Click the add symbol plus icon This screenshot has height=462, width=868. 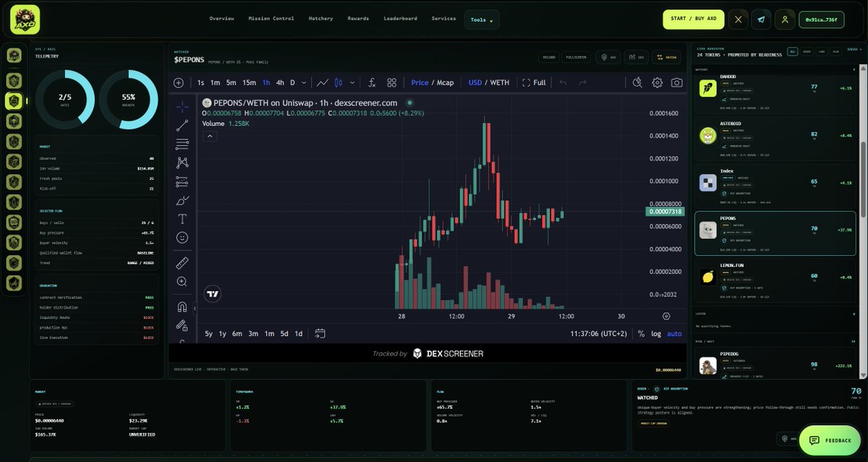(179, 82)
